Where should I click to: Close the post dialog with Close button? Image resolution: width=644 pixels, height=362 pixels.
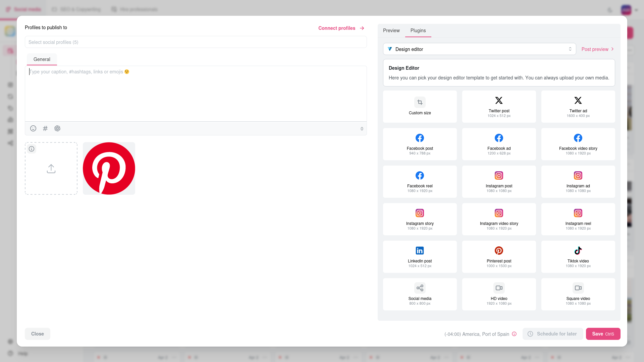click(x=38, y=334)
